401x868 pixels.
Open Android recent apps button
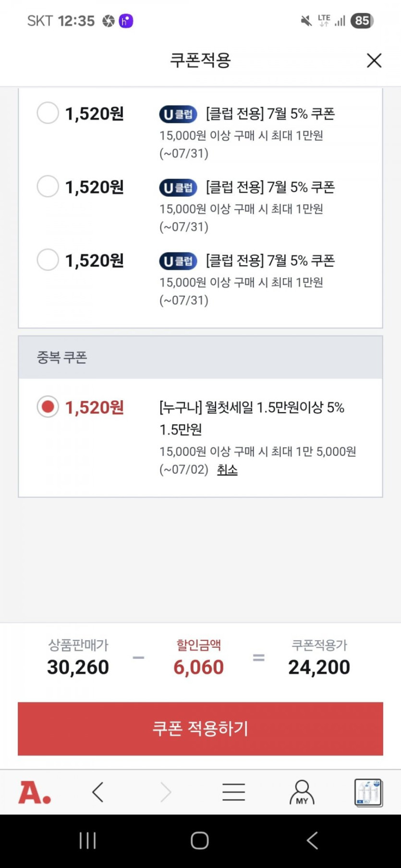tap(87, 841)
